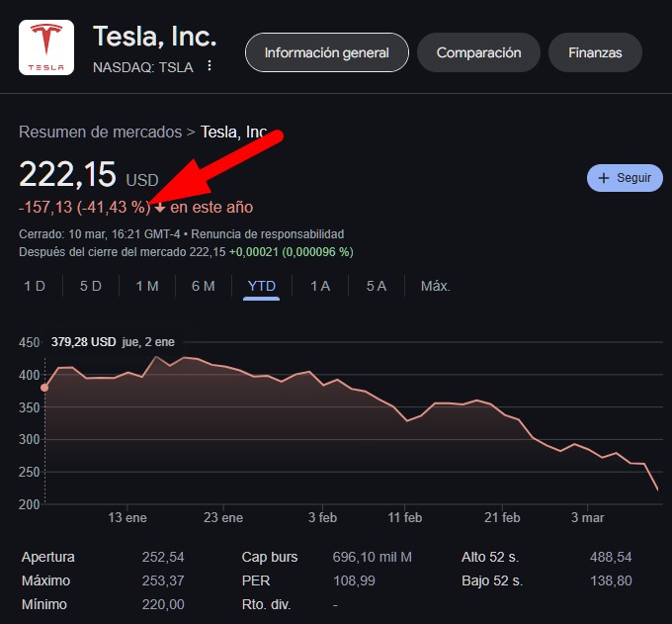Click the Bajo 52 s. value 138,80

(611, 580)
